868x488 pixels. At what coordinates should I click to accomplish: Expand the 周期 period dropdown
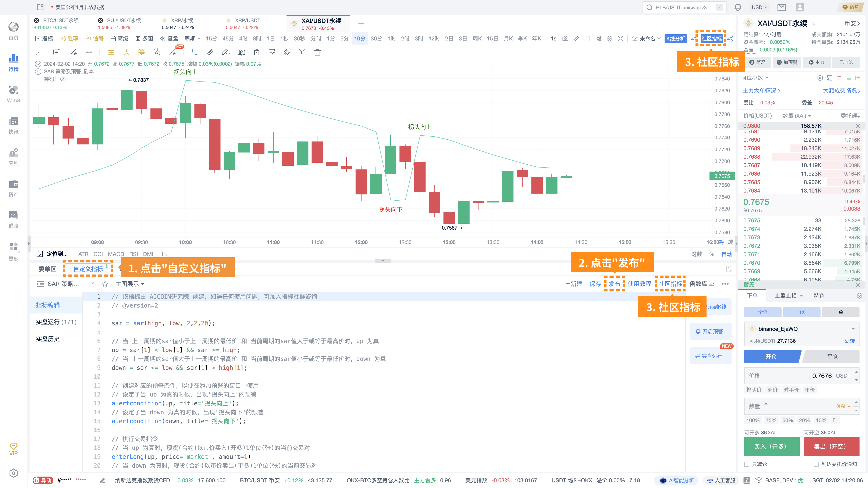[x=192, y=39]
